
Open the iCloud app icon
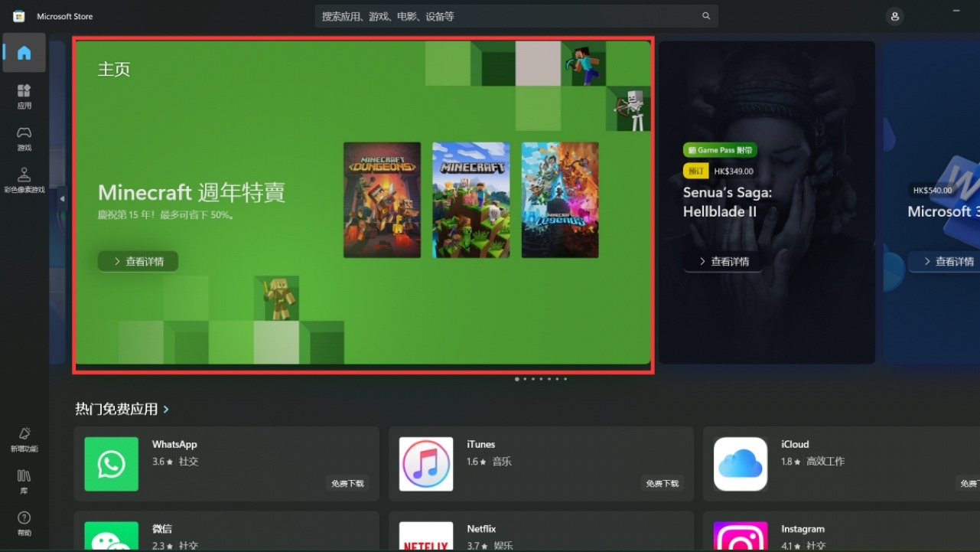pyautogui.click(x=741, y=464)
